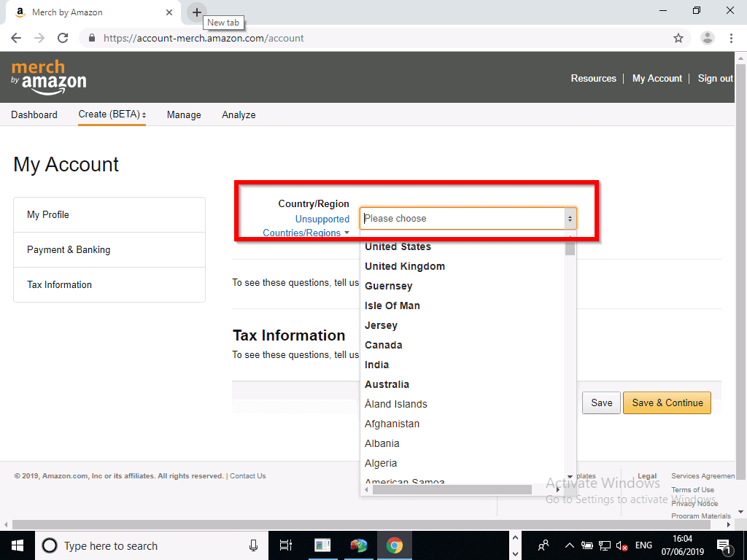Open the Dashboard tab
The image size is (747, 560).
34,114
